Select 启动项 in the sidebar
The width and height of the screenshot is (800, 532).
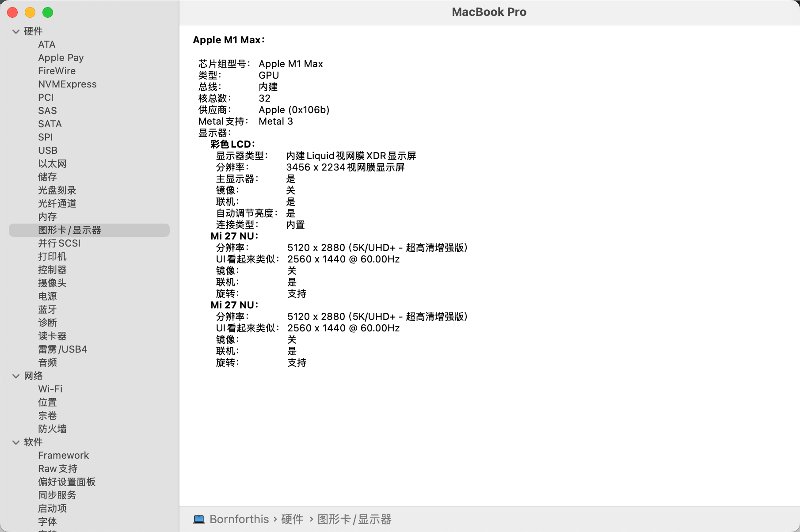pos(52,509)
